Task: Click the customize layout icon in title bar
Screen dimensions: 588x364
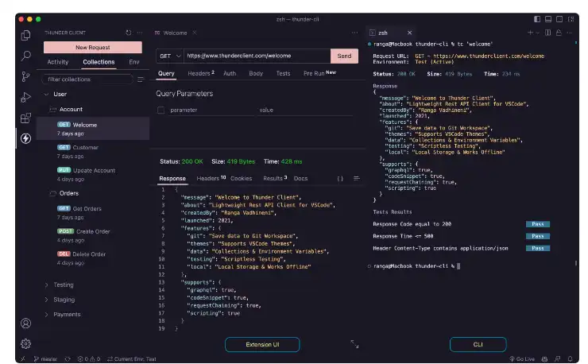Action: click(x=571, y=19)
